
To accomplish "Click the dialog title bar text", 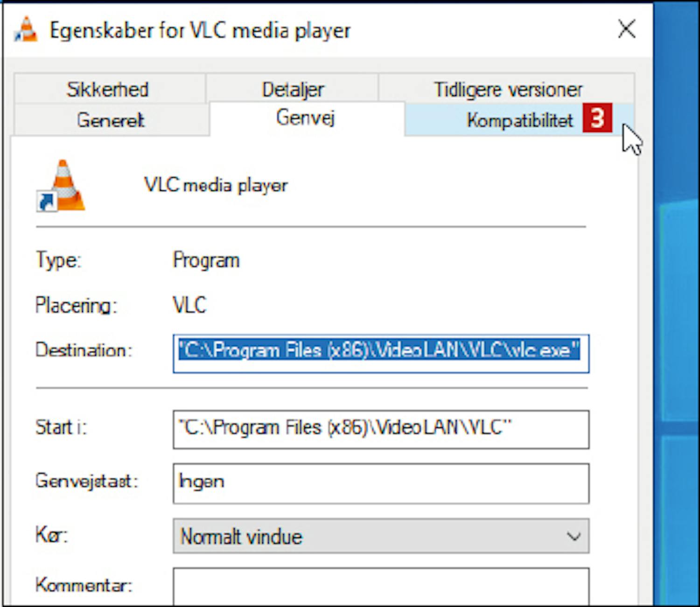I will 200,31.
